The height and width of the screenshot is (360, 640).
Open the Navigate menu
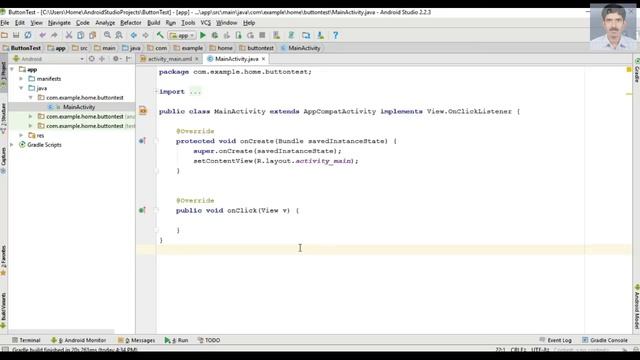coord(59,23)
